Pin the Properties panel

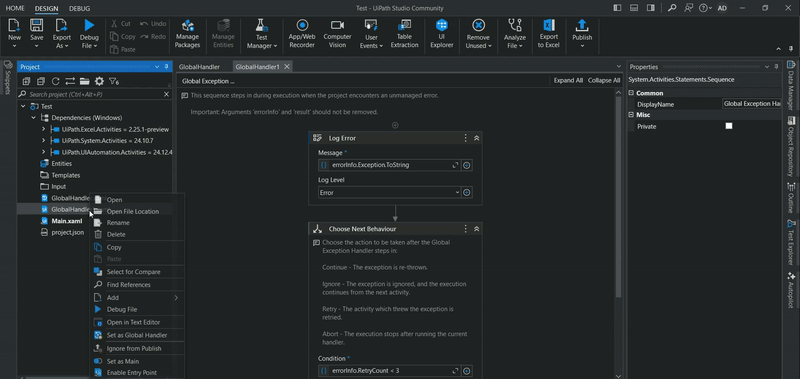(x=776, y=67)
